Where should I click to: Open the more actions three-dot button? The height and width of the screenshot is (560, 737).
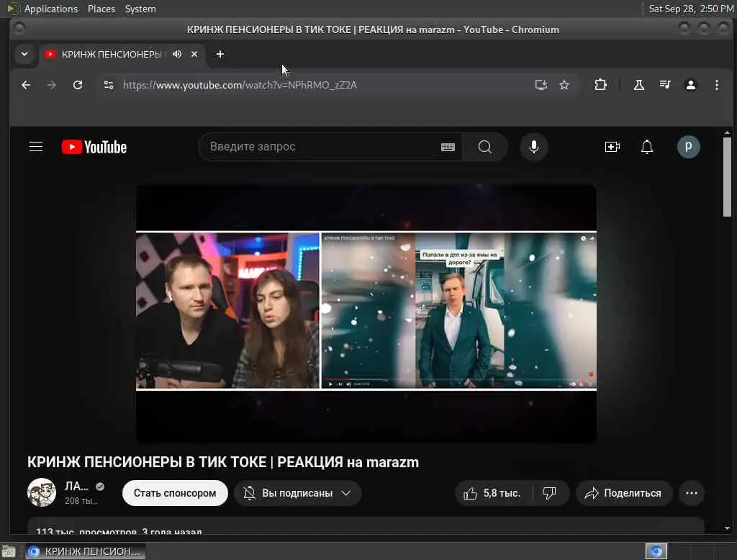[692, 493]
